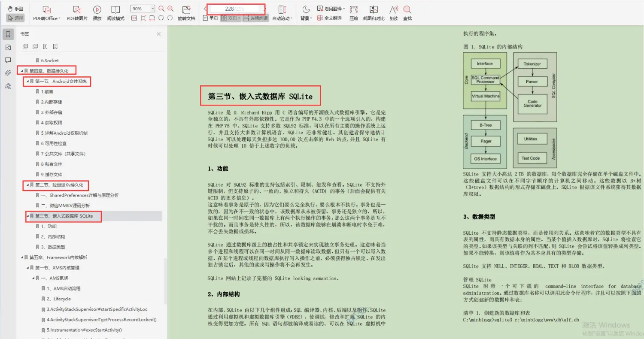
Task: Open bookmark 1、AMS启动流程
Action: click(64, 288)
